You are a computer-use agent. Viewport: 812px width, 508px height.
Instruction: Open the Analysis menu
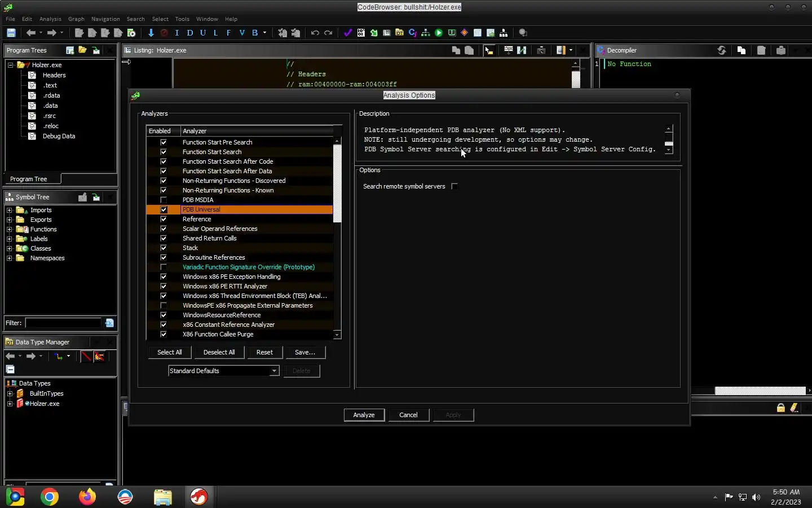coord(50,19)
